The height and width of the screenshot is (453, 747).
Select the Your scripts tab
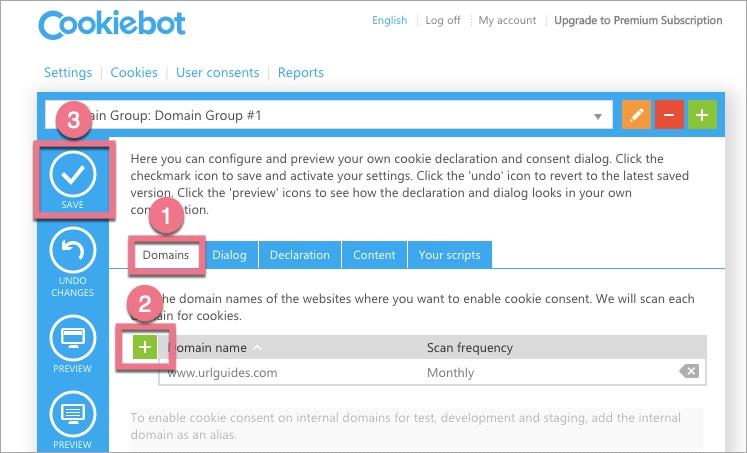tap(449, 255)
